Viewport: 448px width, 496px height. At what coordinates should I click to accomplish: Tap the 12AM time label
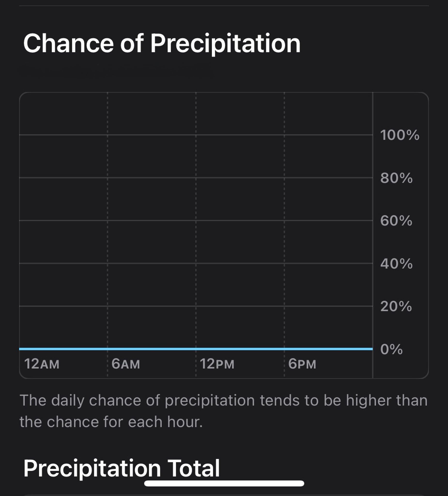tap(42, 364)
